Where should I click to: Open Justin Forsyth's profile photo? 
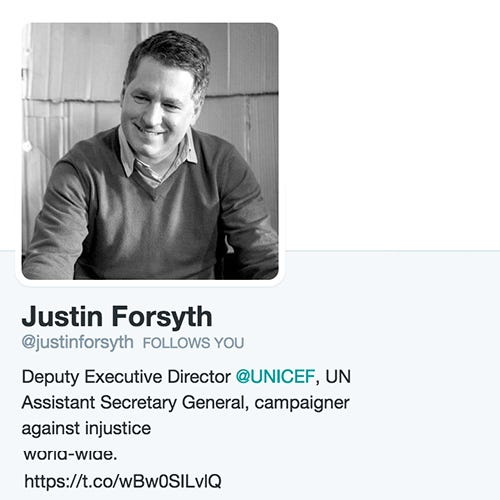[150, 151]
